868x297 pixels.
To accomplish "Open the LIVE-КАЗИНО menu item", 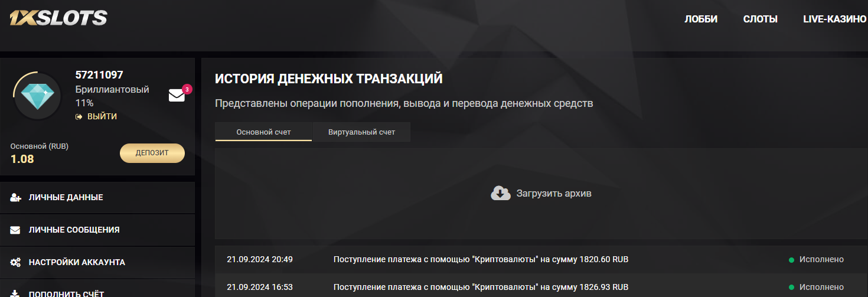I will pos(835,19).
